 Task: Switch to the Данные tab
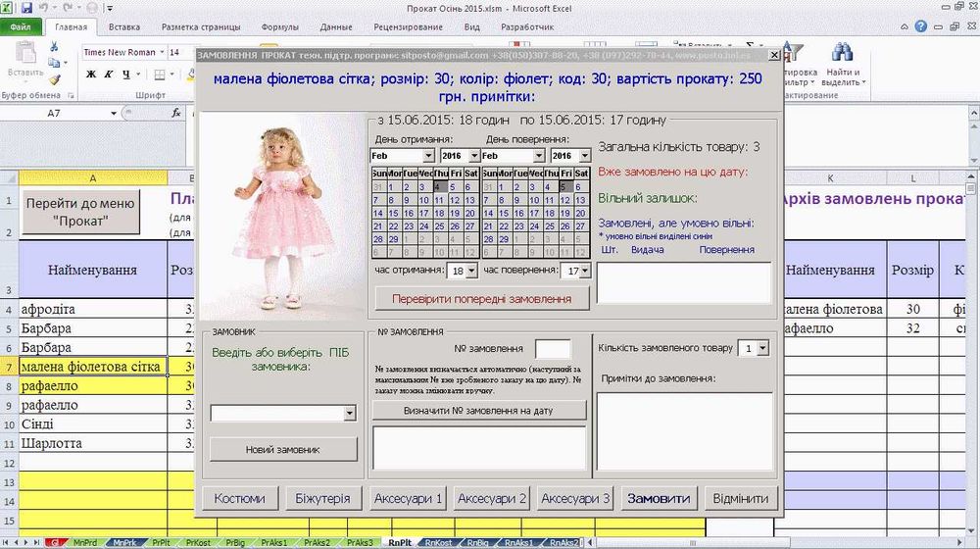point(335,26)
